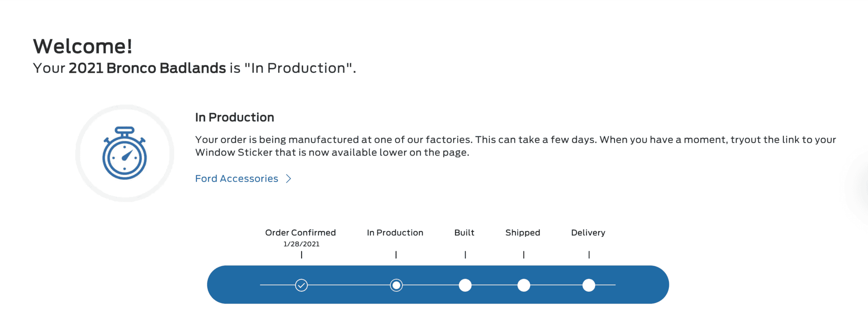Select the In Production progress dot
Viewport: 868px width, 321px height.
(397, 285)
